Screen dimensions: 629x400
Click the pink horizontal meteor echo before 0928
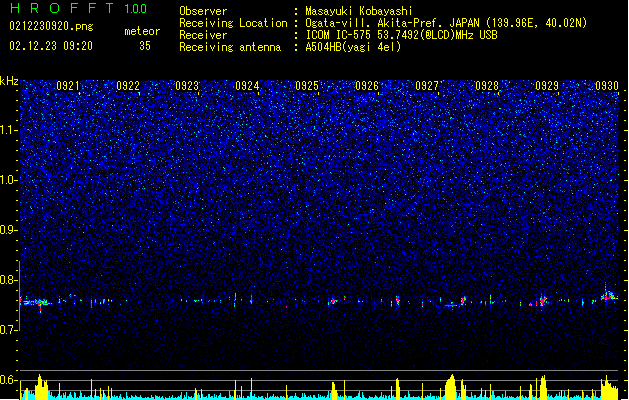pyautogui.click(x=450, y=306)
